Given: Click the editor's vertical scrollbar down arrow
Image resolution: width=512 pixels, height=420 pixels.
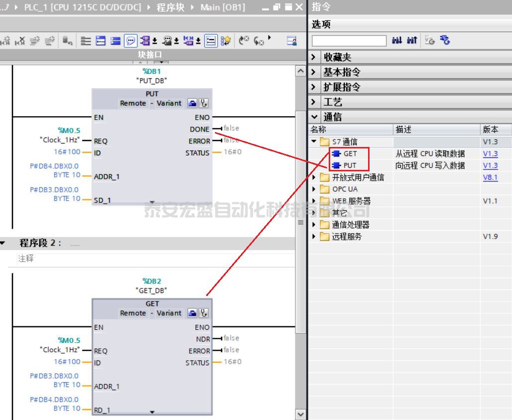Looking at the screenshot, I should pos(300,414).
